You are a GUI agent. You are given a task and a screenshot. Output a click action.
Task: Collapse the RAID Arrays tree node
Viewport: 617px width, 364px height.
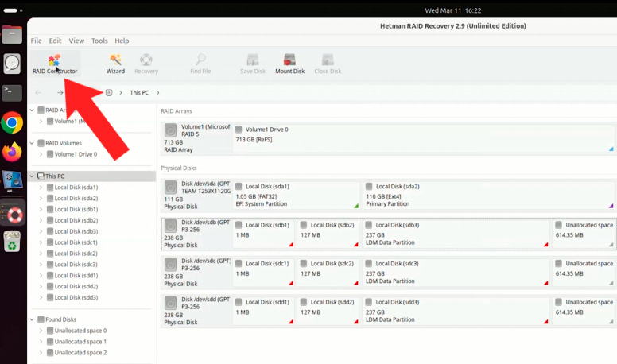coord(32,110)
